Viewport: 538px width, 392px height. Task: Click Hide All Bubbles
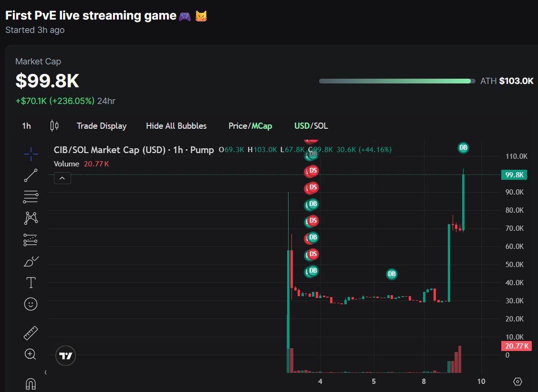(x=176, y=126)
